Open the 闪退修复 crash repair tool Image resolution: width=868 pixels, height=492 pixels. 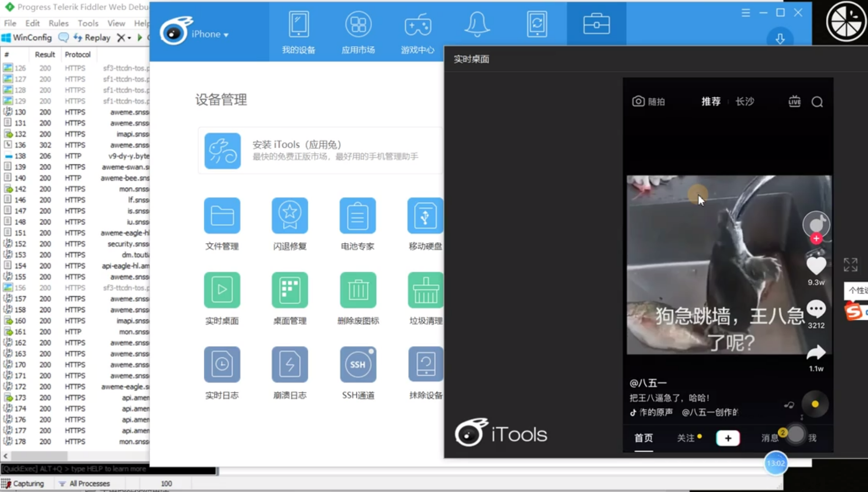[290, 216]
